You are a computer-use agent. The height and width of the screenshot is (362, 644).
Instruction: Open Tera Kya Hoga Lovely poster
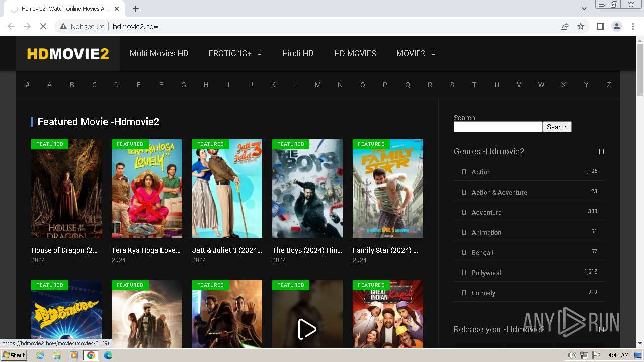pyautogui.click(x=147, y=189)
